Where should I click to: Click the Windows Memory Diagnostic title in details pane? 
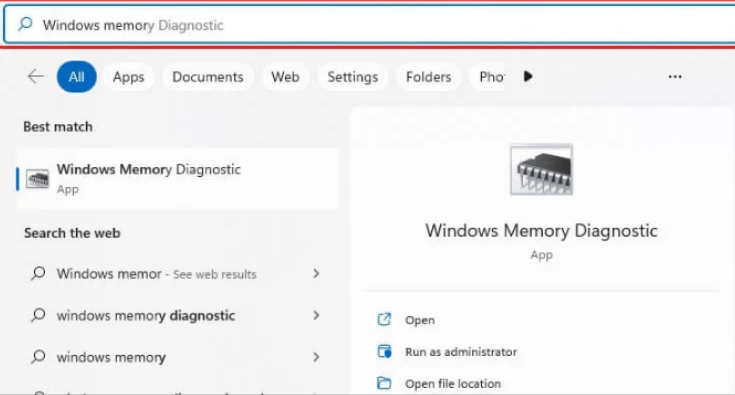pyautogui.click(x=541, y=231)
